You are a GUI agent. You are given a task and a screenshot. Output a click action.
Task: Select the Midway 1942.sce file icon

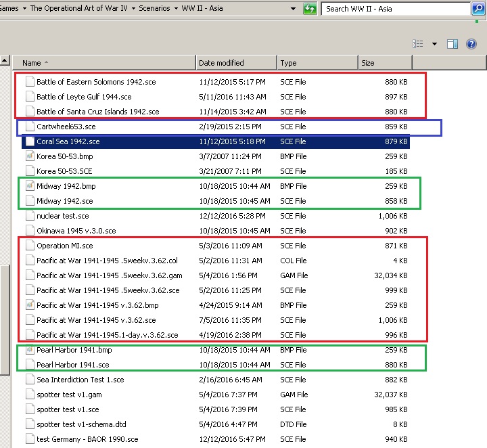(x=30, y=201)
